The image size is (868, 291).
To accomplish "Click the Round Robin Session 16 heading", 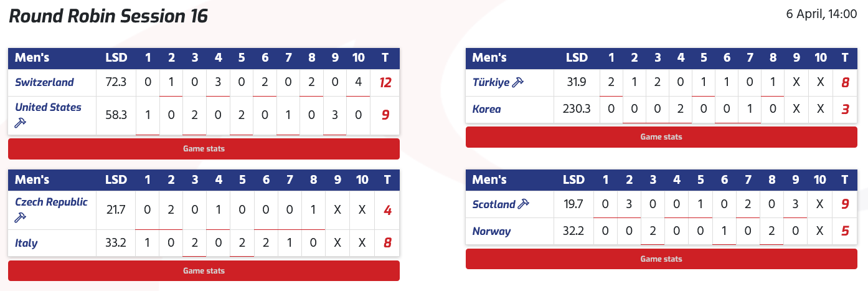I will (x=108, y=16).
